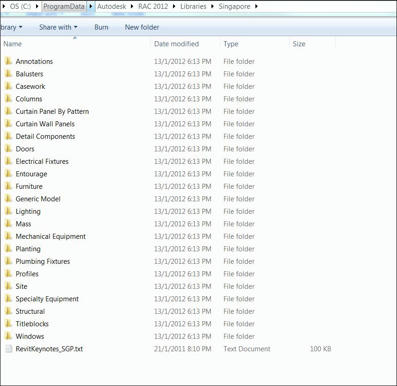Click the 21/1/2011 8:10 PM date
Image resolution: width=397 pixels, height=386 pixels.
pos(183,349)
